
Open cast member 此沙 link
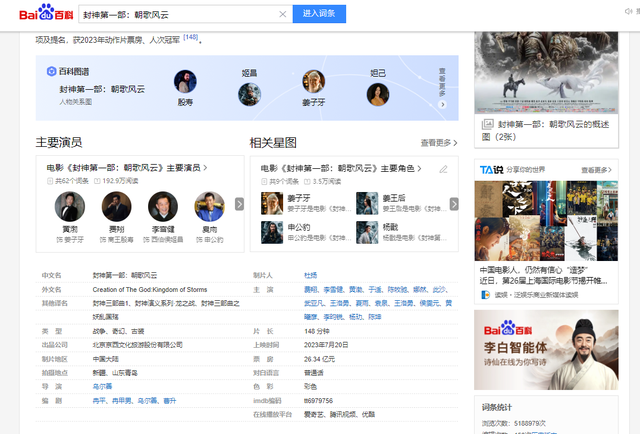pyautogui.click(x=439, y=289)
